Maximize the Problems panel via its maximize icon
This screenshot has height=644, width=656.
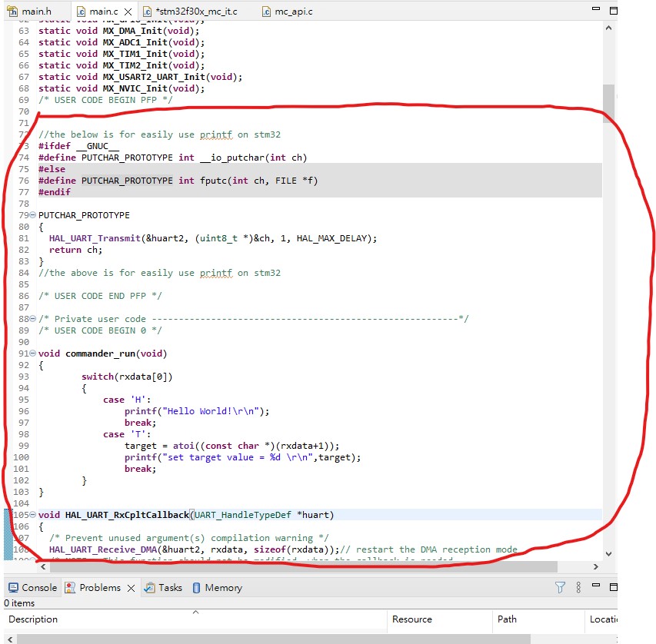tap(613, 587)
